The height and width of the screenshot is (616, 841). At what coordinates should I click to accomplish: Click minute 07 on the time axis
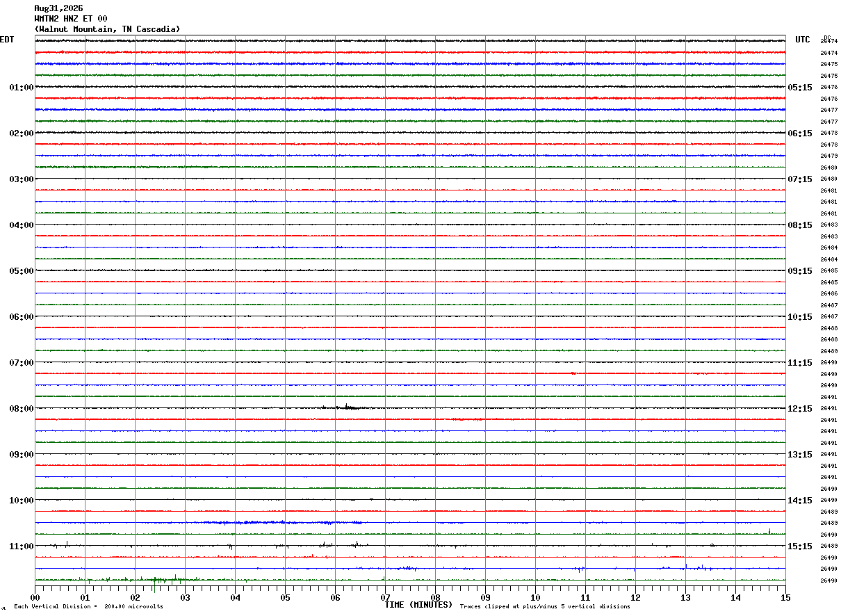point(386,597)
